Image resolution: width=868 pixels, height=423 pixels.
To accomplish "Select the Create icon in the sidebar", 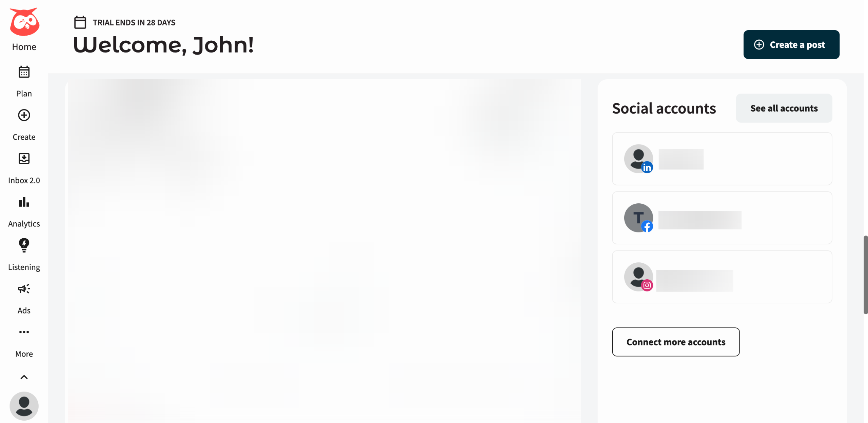I will 24,115.
